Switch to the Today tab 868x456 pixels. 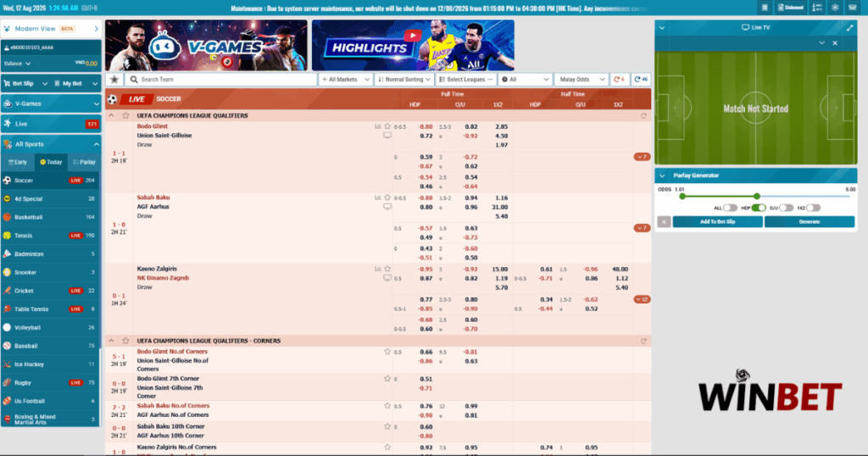pyautogui.click(x=51, y=162)
